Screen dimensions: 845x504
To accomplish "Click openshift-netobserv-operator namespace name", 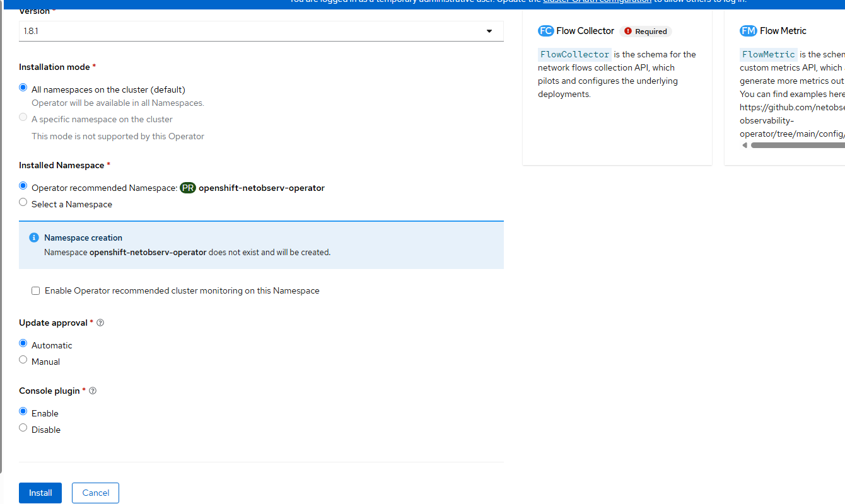I will click(262, 188).
